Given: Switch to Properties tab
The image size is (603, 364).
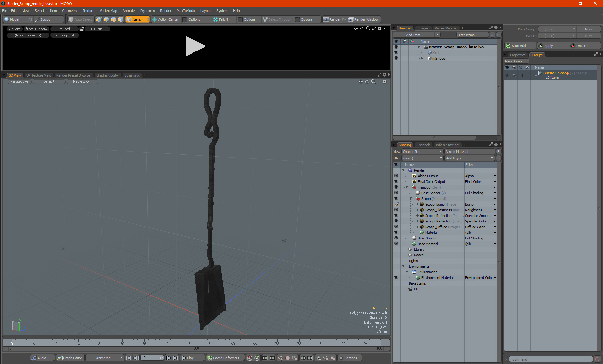Looking at the screenshot, I should [x=517, y=55].
